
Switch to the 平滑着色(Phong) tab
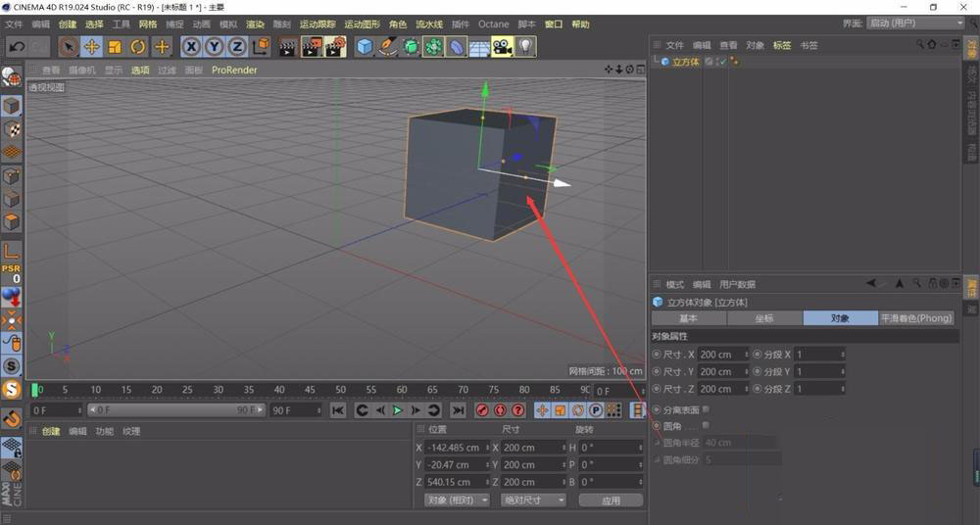(916, 318)
